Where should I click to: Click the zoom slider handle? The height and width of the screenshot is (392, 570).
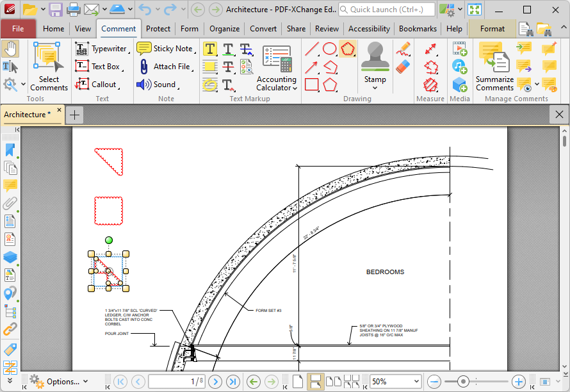click(x=462, y=382)
